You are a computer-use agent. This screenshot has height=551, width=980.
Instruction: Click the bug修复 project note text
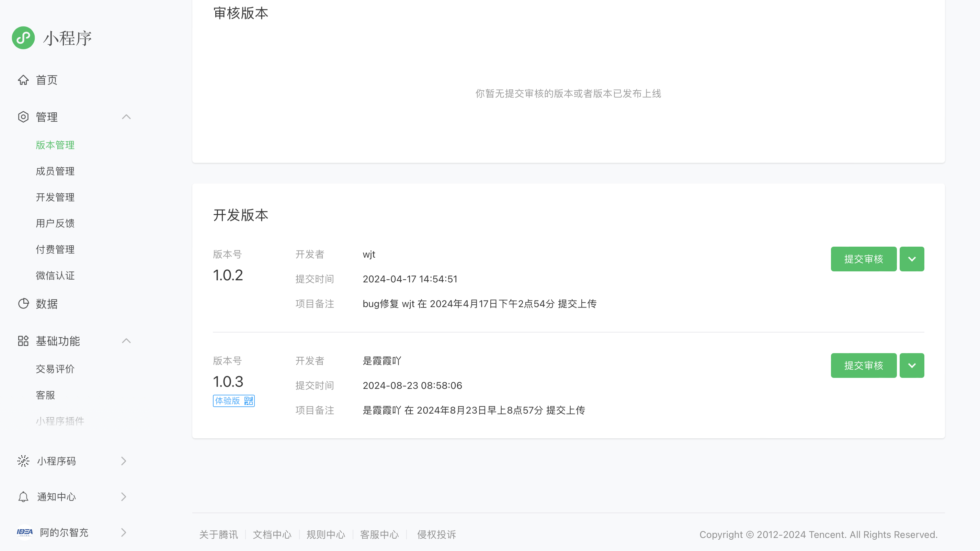point(479,304)
